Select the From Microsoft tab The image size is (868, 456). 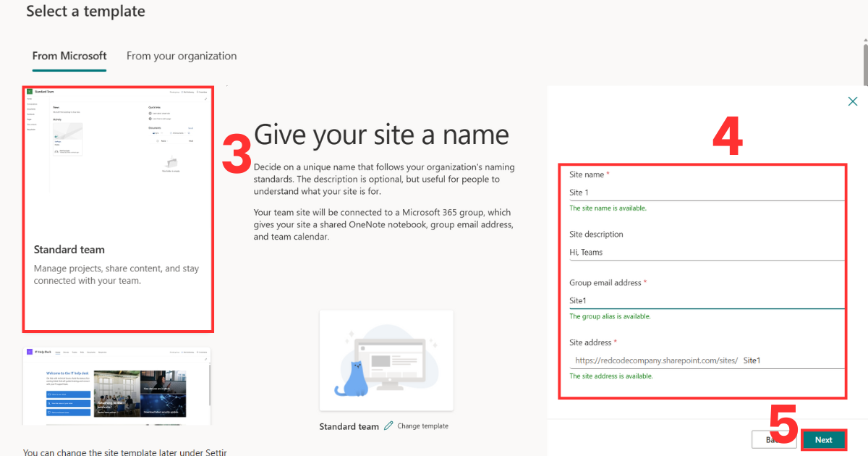[69, 56]
